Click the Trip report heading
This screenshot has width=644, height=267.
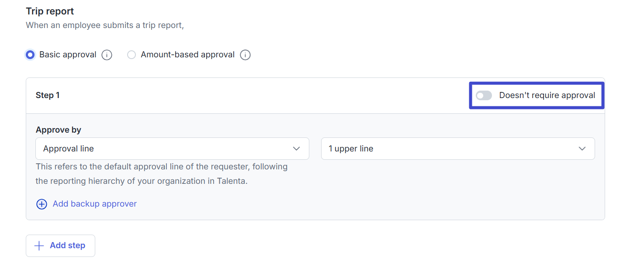(x=50, y=11)
